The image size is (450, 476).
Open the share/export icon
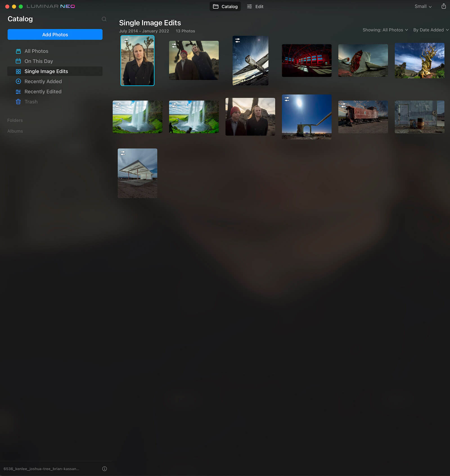(444, 6)
